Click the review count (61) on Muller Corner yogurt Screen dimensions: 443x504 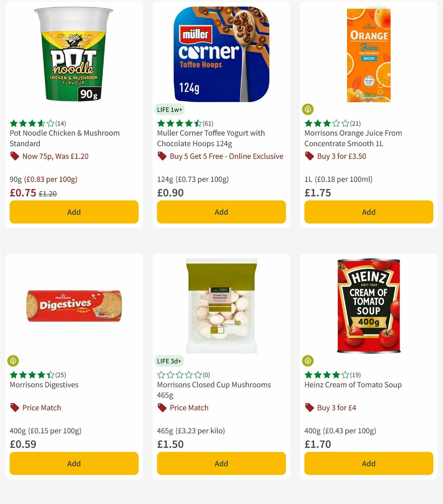[207, 123]
